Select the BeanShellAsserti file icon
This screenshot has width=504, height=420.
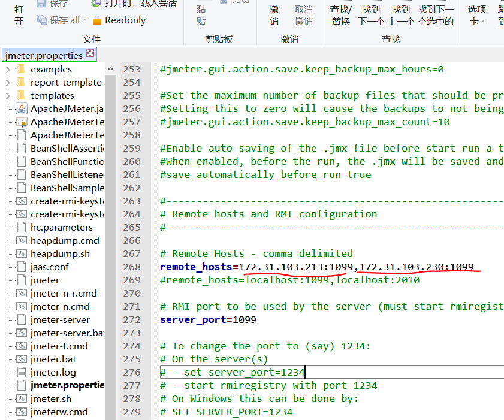pyautogui.click(x=22, y=148)
